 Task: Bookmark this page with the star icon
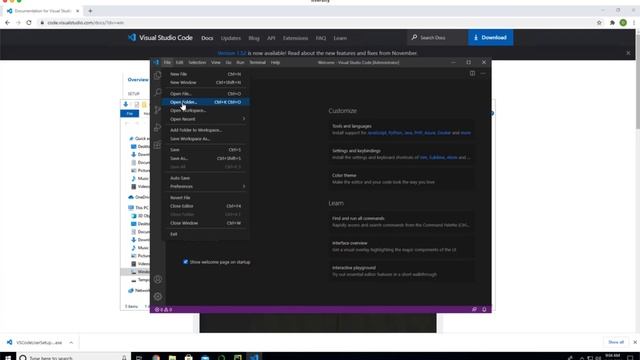coord(599,23)
